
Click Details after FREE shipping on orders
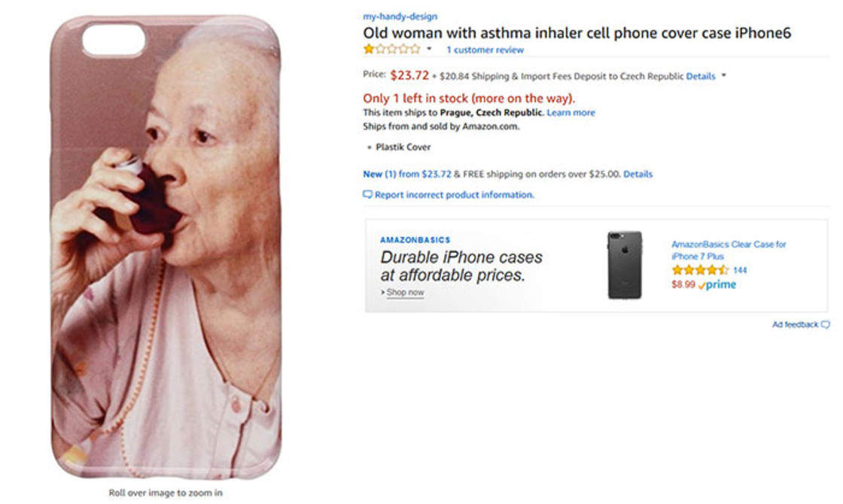pyautogui.click(x=638, y=175)
